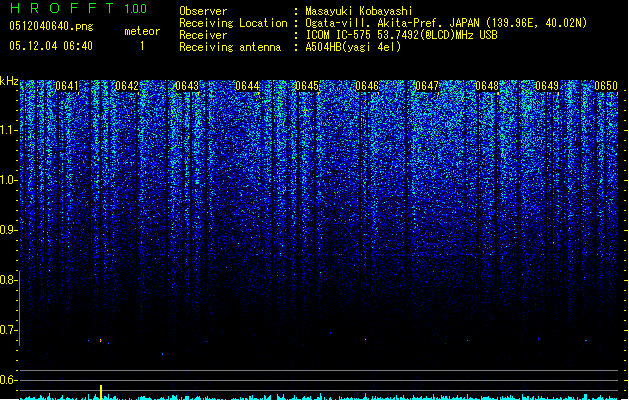Viewport: 629px width, 400px height.
Task: Click the 0646 time marker
Action: (x=367, y=86)
